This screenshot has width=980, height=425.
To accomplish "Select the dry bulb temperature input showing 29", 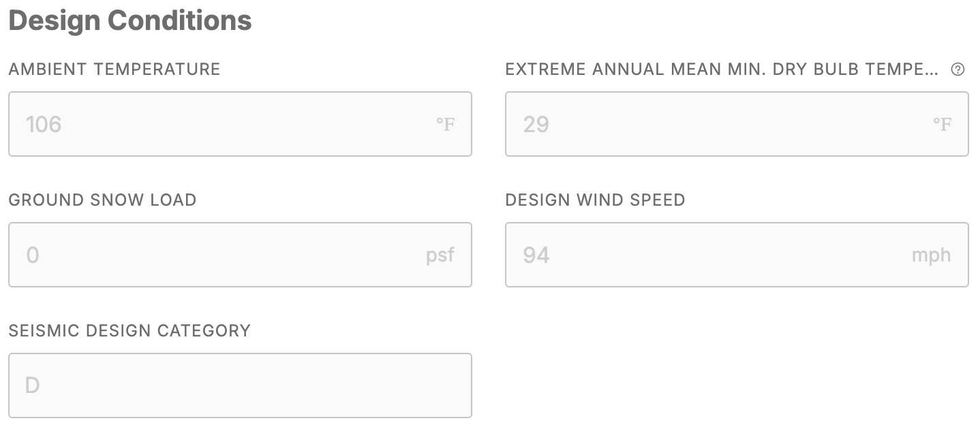I will pos(737,124).
